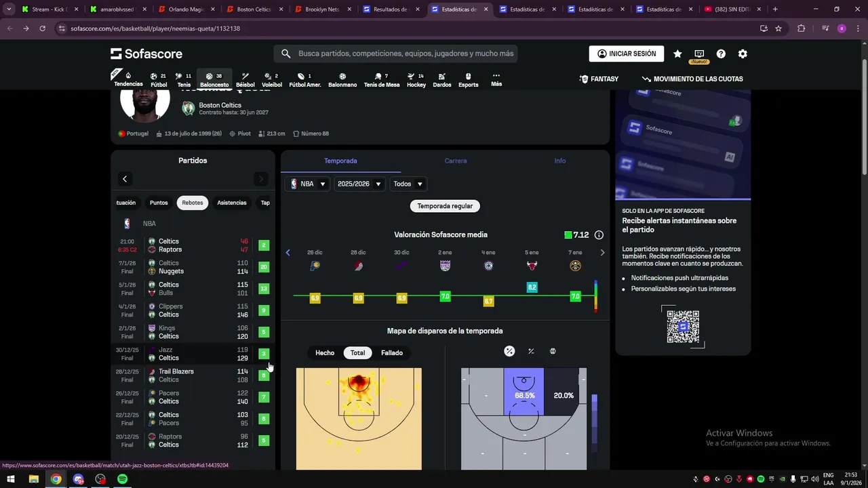Open favorites star icon in header
Viewport: 868px width, 488px height.
[677, 54]
